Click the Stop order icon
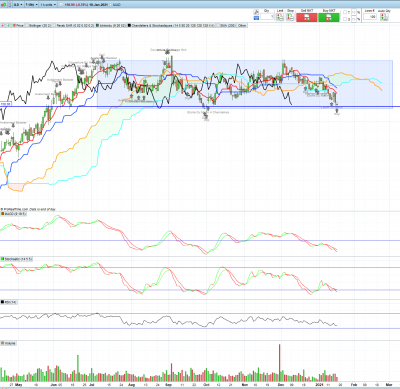 [x=290, y=17]
